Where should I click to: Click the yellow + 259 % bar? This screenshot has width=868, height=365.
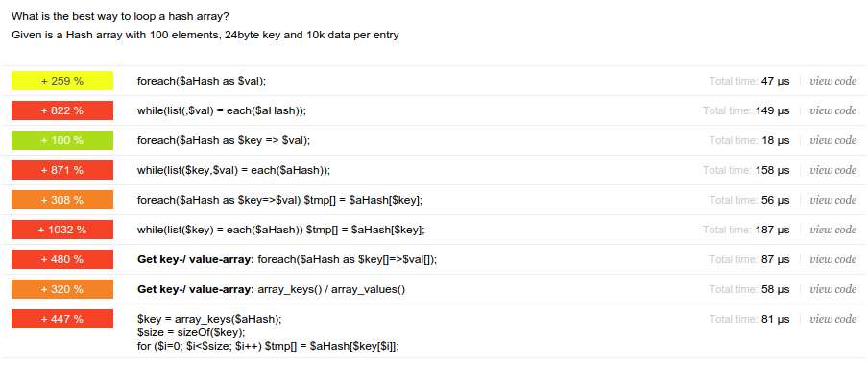[62, 81]
